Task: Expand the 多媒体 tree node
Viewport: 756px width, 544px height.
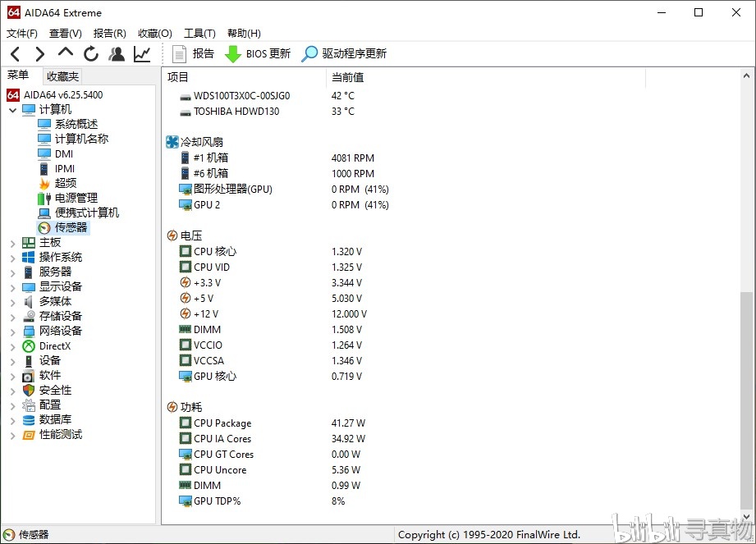Action: [12, 303]
